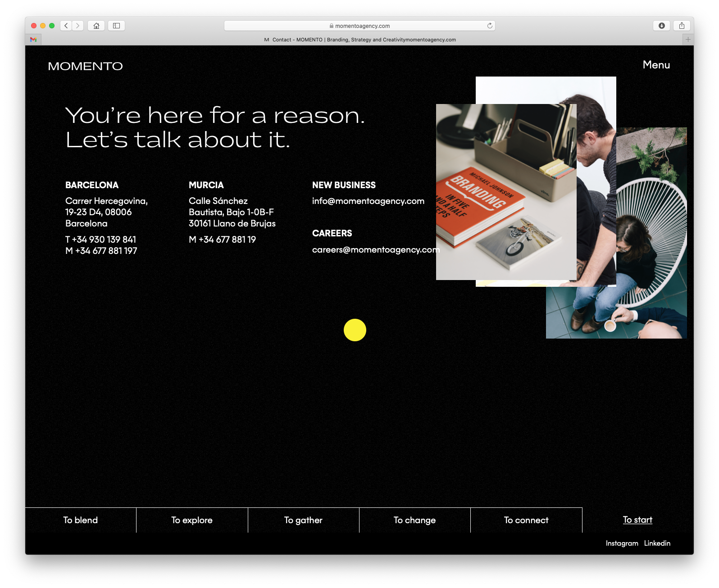Add a new tab with plus icon

click(x=687, y=40)
